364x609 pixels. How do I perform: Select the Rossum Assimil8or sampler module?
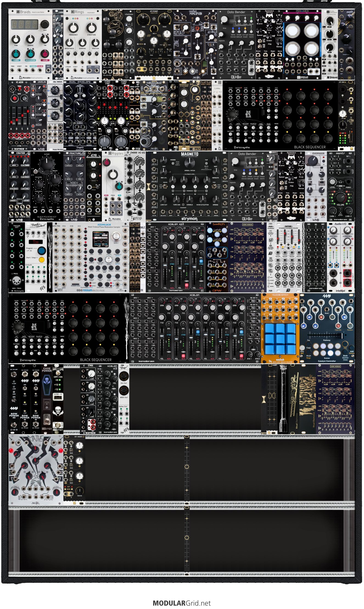pyautogui.click(x=91, y=258)
